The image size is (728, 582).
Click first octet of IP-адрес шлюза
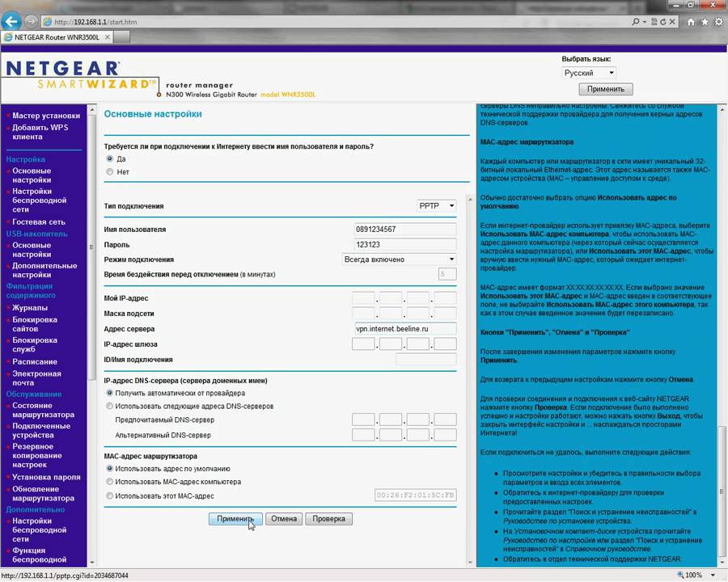(x=363, y=344)
